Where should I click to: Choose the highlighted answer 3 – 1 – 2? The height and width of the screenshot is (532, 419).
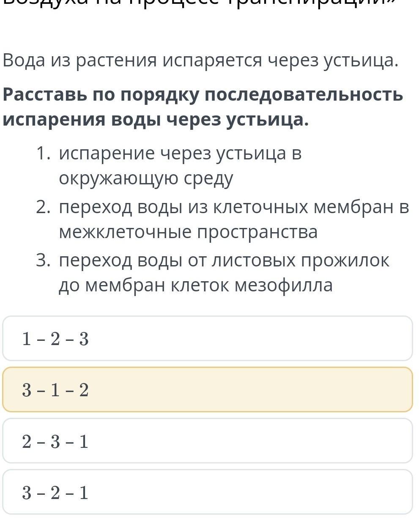(207, 389)
